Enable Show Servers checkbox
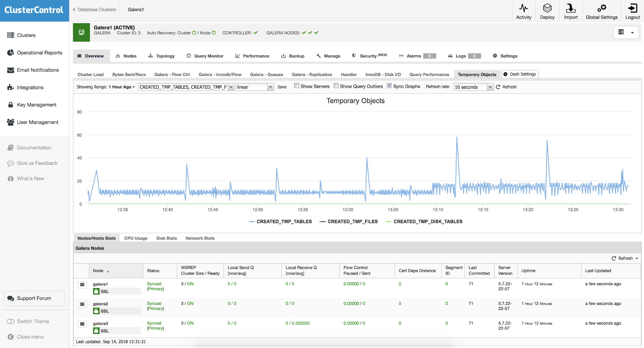 point(297,86)
